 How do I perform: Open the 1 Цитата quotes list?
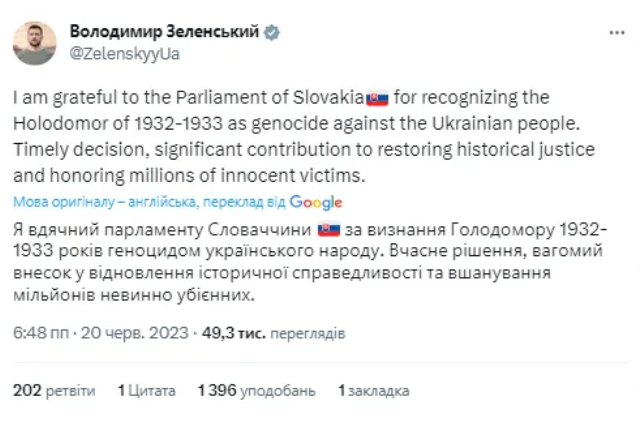point(146,389)
